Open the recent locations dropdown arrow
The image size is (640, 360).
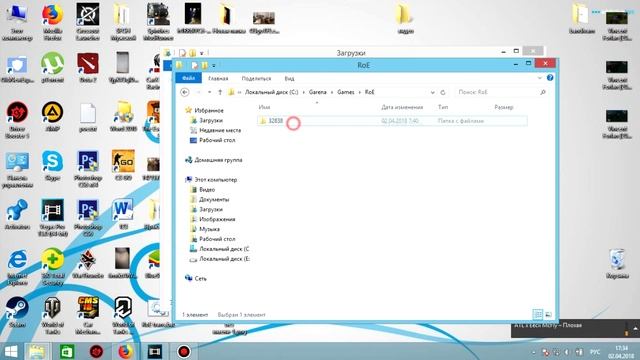[209, 92]
